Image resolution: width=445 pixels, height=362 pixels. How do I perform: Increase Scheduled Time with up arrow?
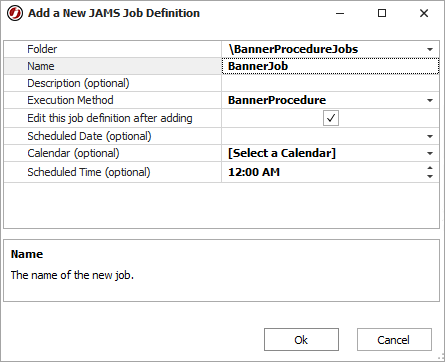coord(430,168)
